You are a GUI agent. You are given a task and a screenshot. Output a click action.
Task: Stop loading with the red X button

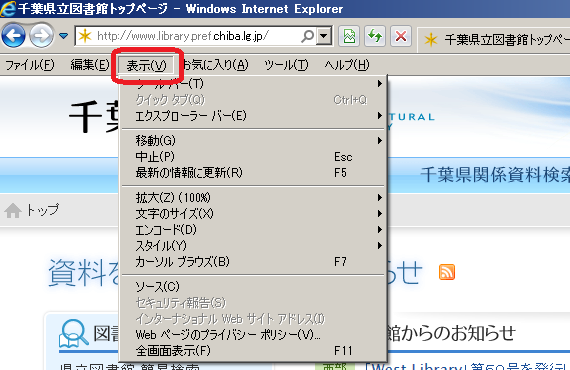401,36
